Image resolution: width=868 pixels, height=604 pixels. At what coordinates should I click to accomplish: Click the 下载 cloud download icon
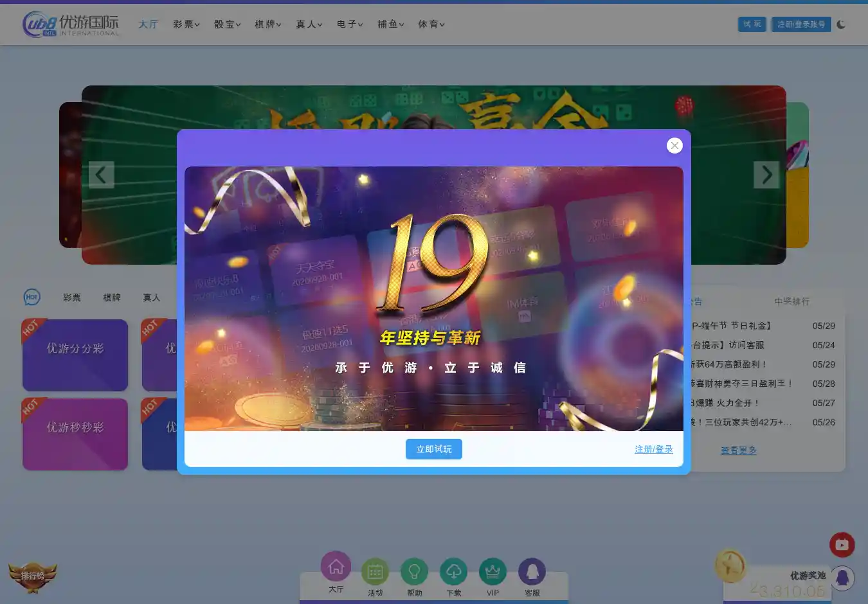coord(453,572)
